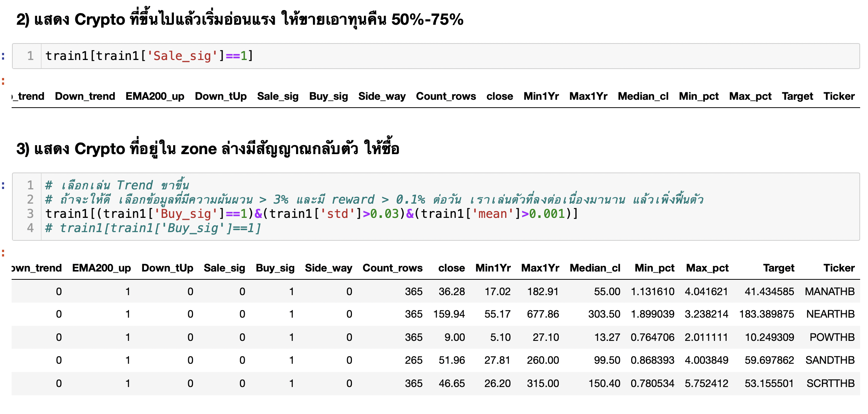This screenshot has width=868, height=414.
Task: Click the POWTHB ticker cell
Action: click(832, 337)
